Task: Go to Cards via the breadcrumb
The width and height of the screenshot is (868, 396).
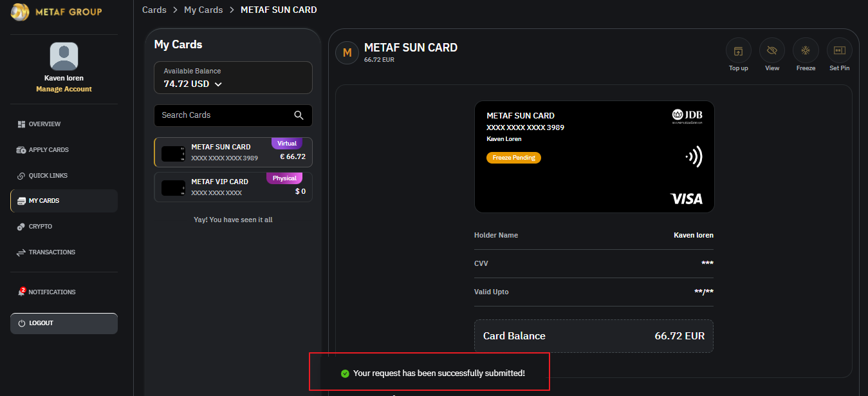Action: click(x=154, y=10)
